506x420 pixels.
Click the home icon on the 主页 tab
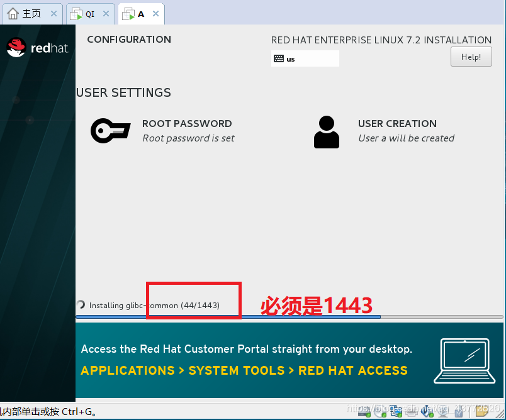click(13, 14)
